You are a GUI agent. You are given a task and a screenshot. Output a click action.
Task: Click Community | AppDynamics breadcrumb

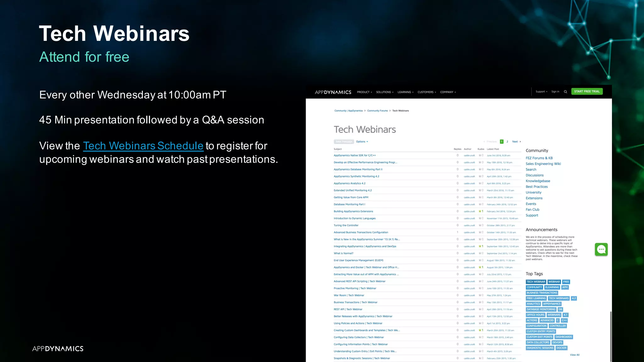[348, 111]
